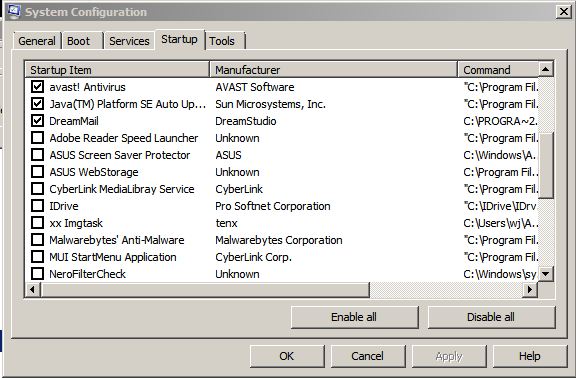The image size is (576, 378).
Task: Uncheck the DreamMail startup item
Action: [x=37, y=120]
